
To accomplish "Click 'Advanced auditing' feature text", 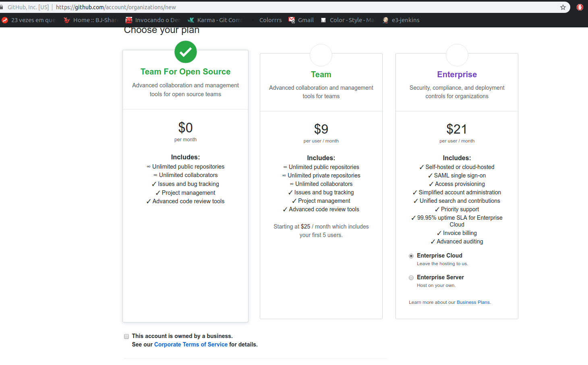I will 460,241.
